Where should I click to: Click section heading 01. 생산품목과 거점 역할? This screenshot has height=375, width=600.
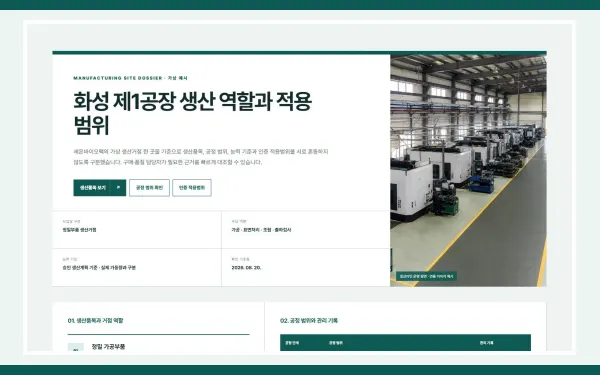(95, 321)
